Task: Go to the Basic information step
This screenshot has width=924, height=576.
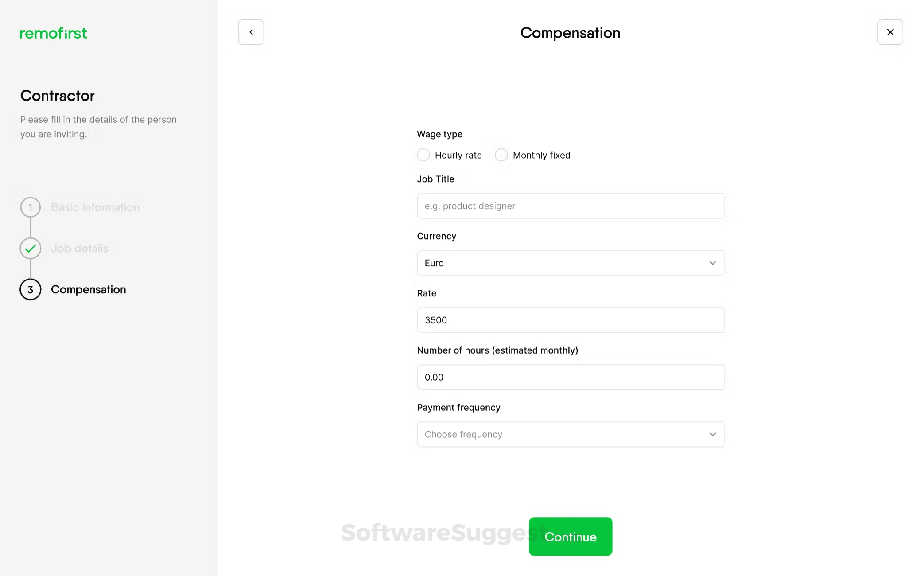Action: pyautogui.click(x=95, y=207)
